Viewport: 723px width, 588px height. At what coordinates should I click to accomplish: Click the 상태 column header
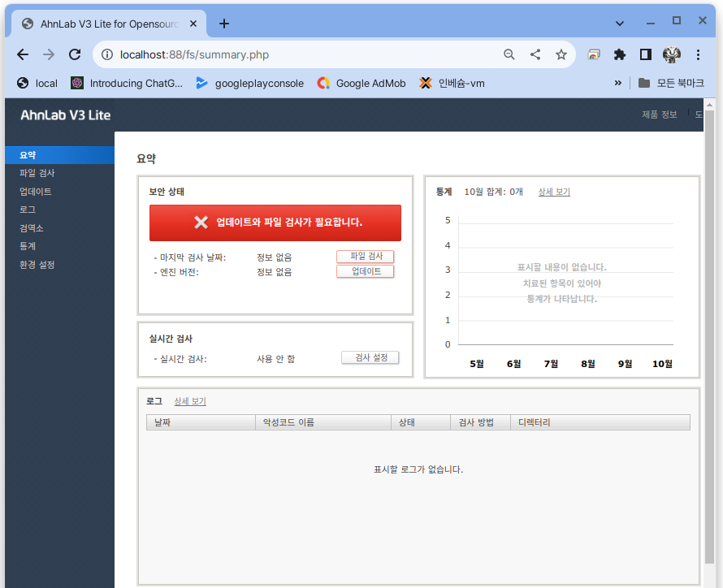click(x=421, y=422)
